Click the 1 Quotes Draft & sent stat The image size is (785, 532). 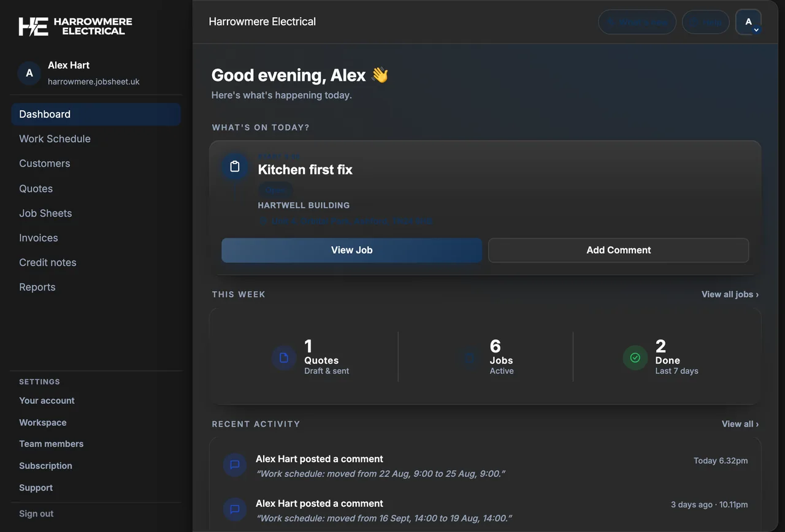coord(310,358)
